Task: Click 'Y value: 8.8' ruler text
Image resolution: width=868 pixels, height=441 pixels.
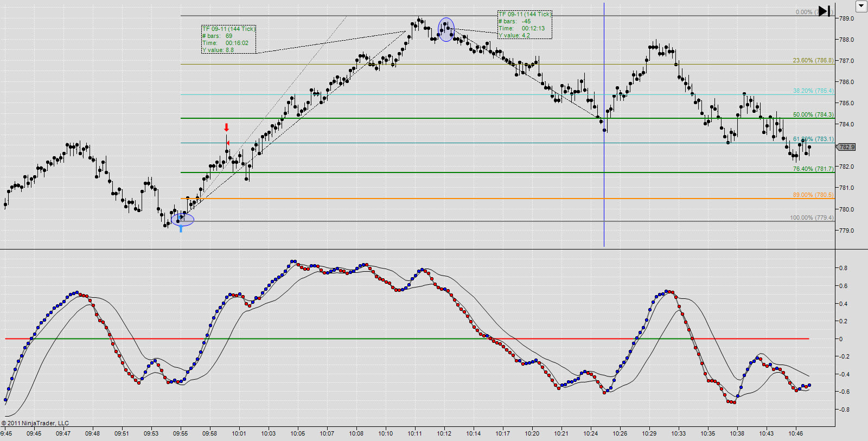Action: (218, 50)
